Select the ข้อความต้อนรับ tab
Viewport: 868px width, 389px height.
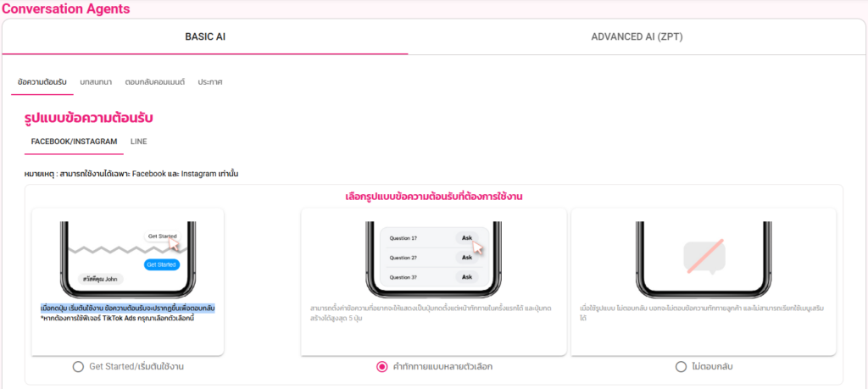42,81
